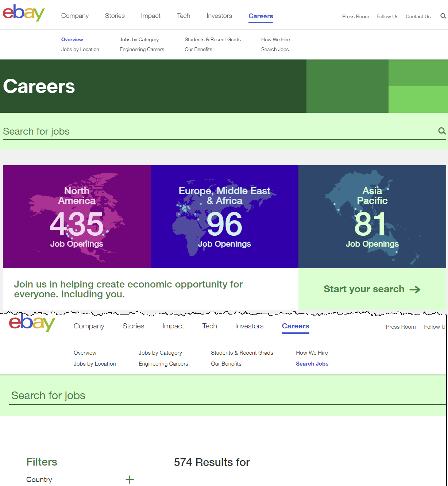Open Impact menu in lower page header
Viewport: 448px width, 486px height.
[x=173, y=326]
